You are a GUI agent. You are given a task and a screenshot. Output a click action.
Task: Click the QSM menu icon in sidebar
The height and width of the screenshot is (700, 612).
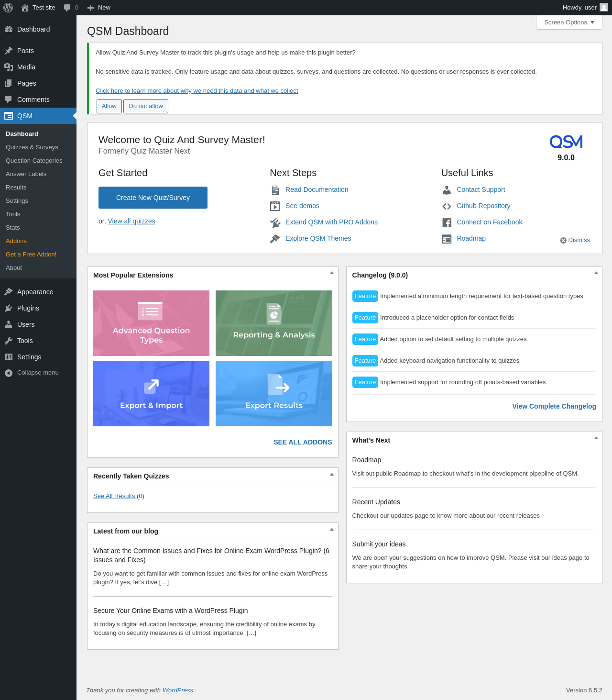tap(9, 116)
